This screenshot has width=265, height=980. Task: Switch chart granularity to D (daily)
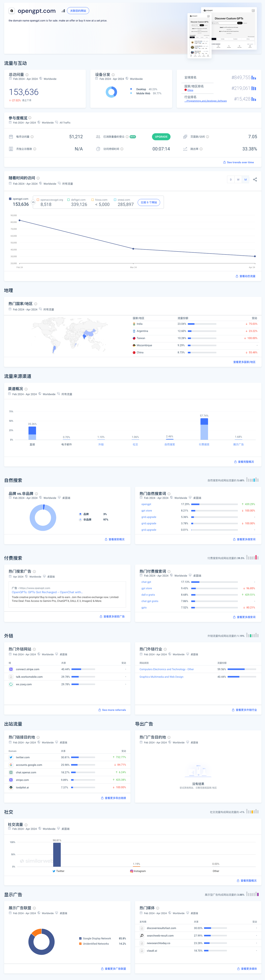pos(231,180)
